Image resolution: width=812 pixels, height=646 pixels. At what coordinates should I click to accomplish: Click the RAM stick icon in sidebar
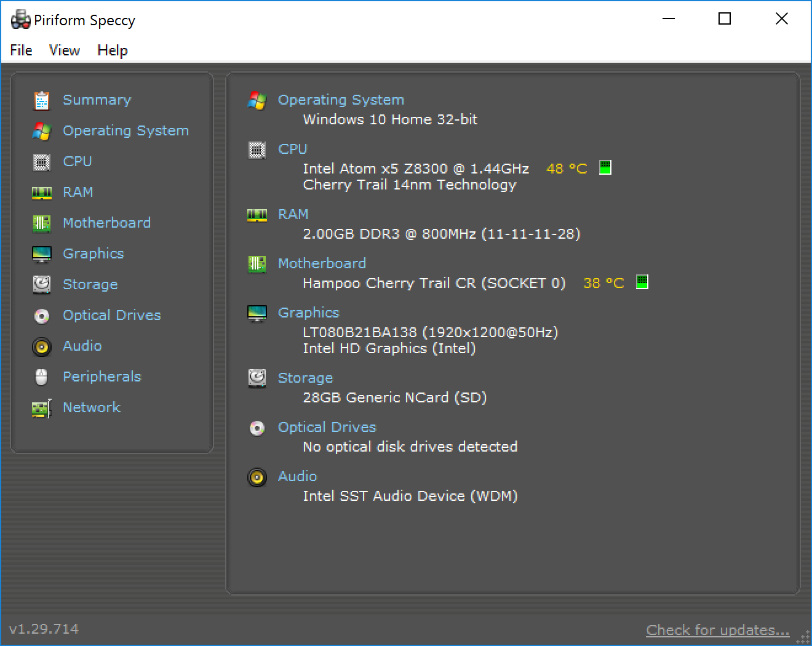point(41,193)
